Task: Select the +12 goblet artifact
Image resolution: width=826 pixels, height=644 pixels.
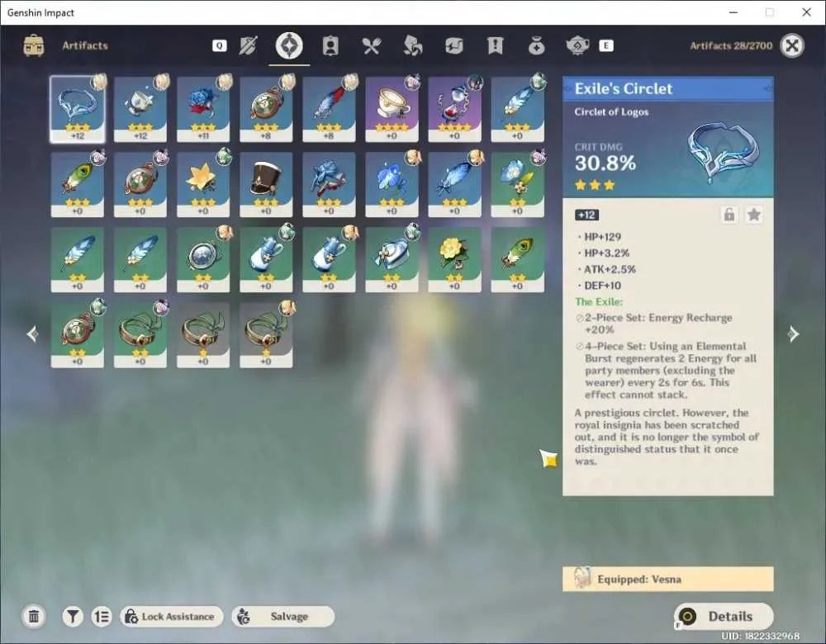Action: tap(140, 109)
